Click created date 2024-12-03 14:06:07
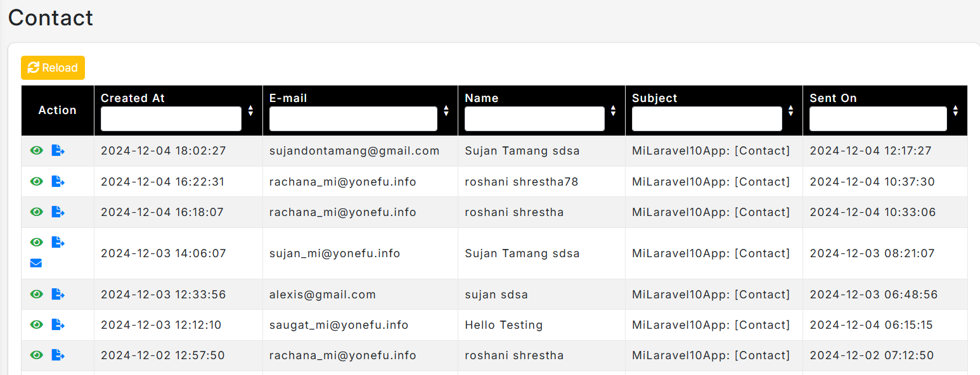This screenshot has width=980, height=375. point(164,253)
